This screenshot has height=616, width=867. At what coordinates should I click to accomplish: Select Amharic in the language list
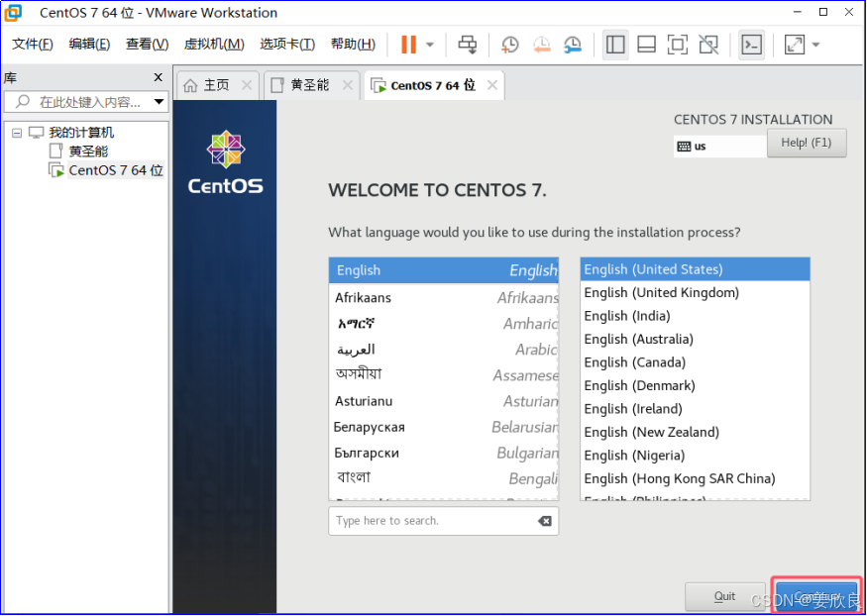pyautogui.click(x=444, y=323)
